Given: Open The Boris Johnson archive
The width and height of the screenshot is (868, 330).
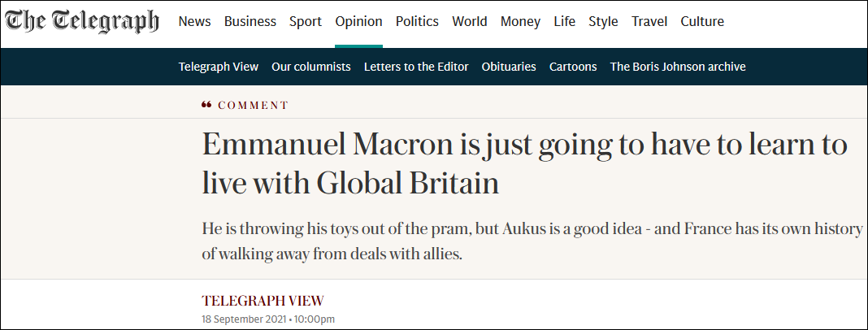Looking at the screenshot, I should point(678,67).
